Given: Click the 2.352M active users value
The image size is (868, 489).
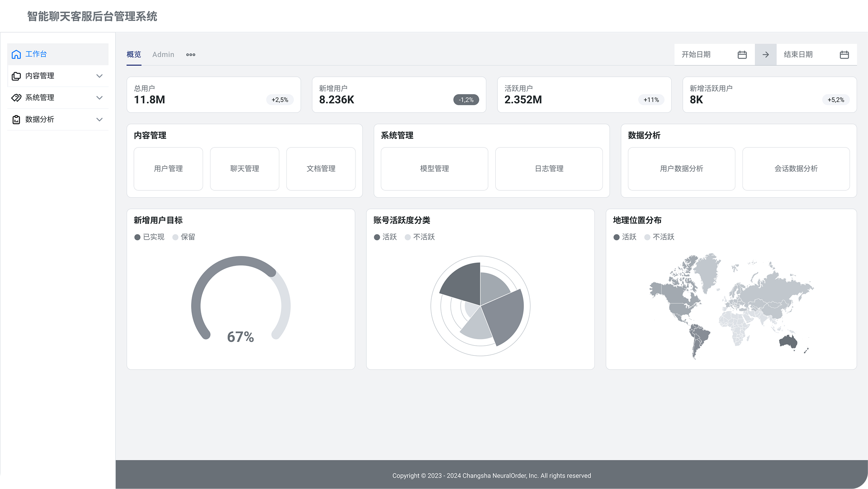Looking at the screenshot, I should tap(523, 100).
